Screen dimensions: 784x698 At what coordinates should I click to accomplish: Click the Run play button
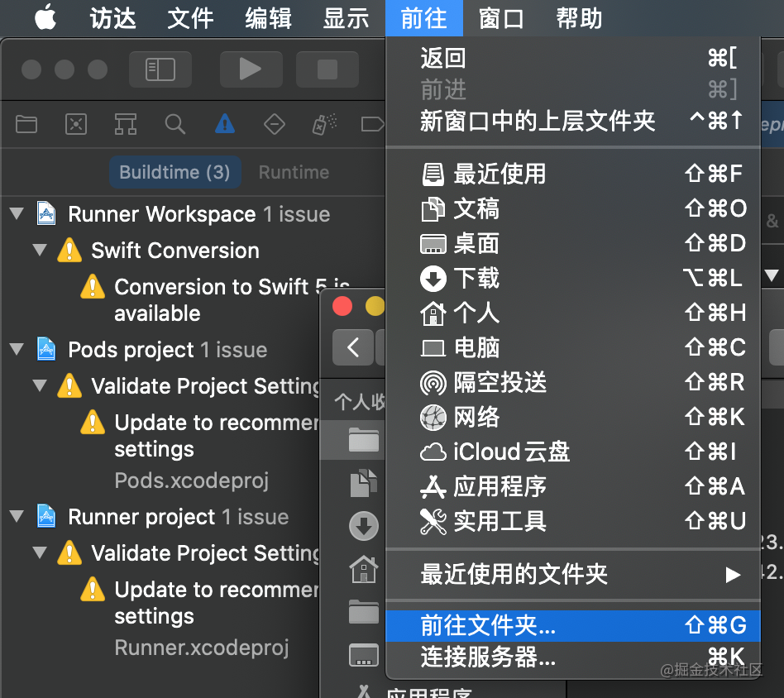[251, 69]
